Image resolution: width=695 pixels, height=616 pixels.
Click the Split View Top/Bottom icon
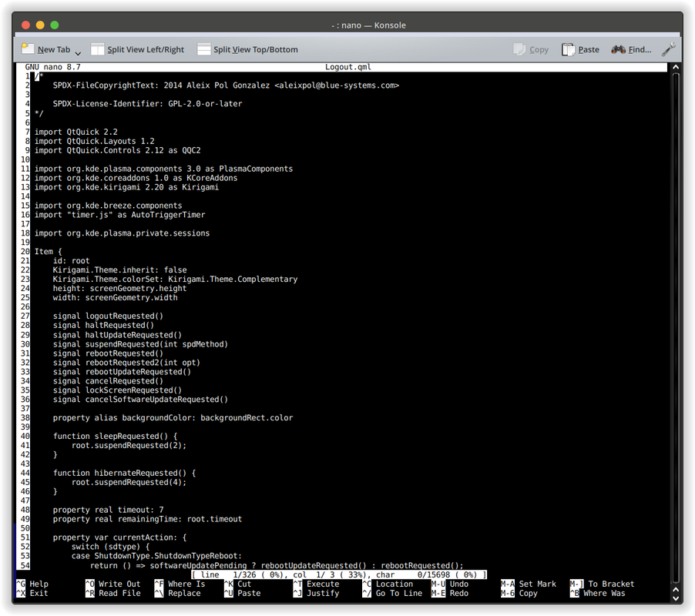203,49
